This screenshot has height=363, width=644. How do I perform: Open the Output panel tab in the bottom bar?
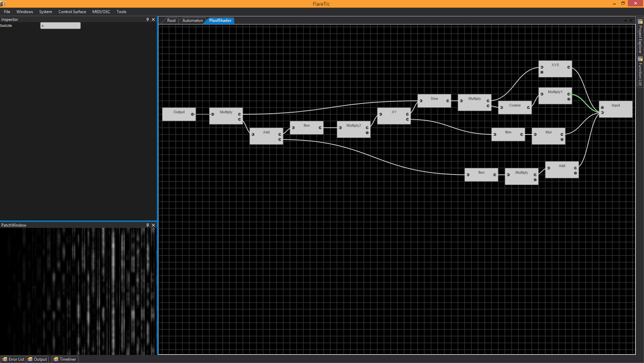pos(37,359)
